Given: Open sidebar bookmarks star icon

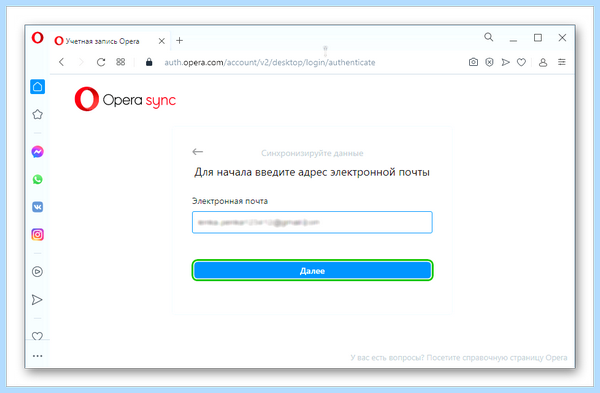Looking at the screenshot, I should tap(38, 114).
